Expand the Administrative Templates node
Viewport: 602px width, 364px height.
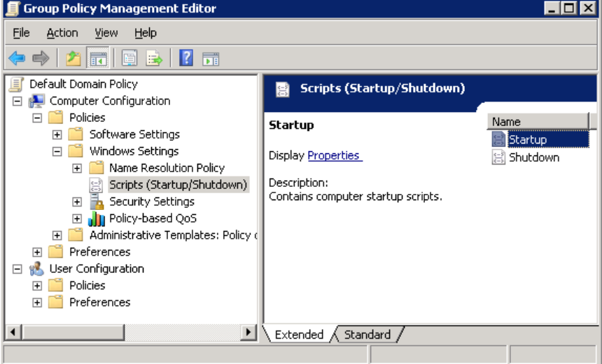point(57,235)
